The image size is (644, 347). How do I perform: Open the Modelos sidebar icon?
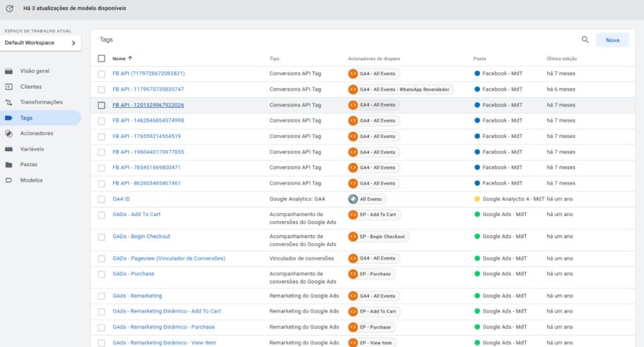point(9,180)
